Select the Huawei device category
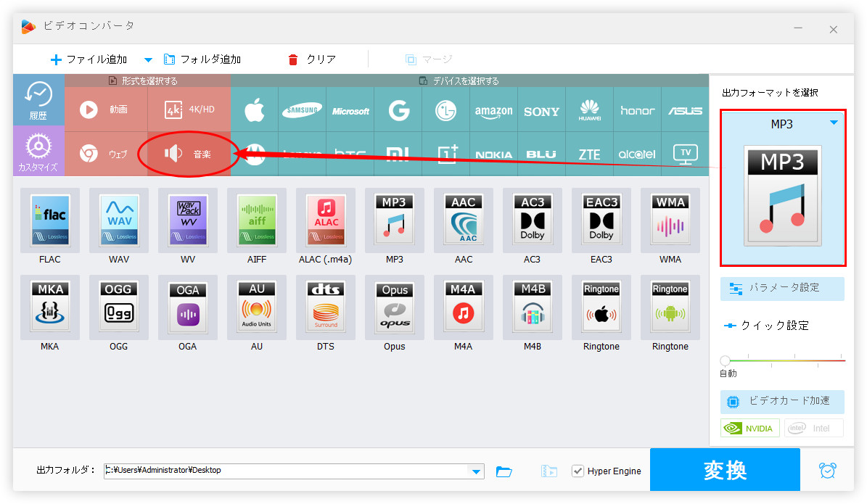The image size is (867, 504). click(x=589, y=110)
